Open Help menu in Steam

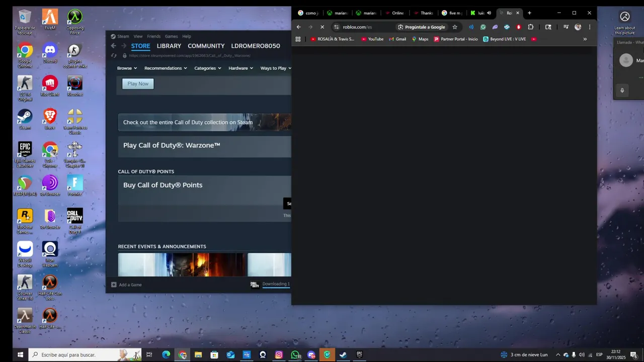pos(187,36)
